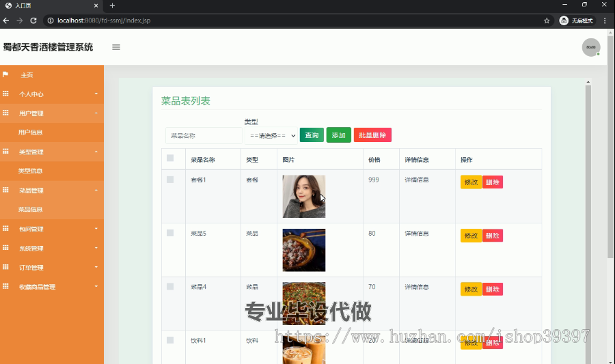The width and height of the screenshot is (615, 364).
Task: Reload the page with refresh icon
Action: point(33,20)
